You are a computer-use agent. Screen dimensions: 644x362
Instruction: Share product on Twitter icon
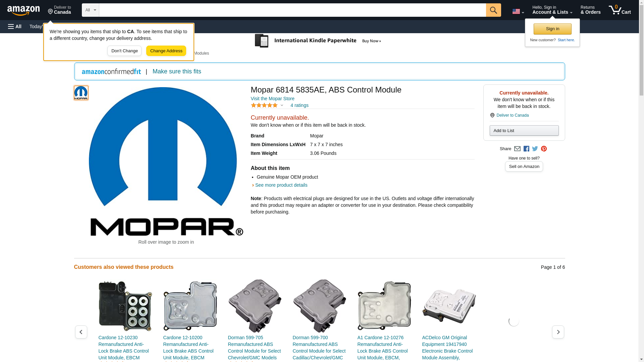(535, 149)
